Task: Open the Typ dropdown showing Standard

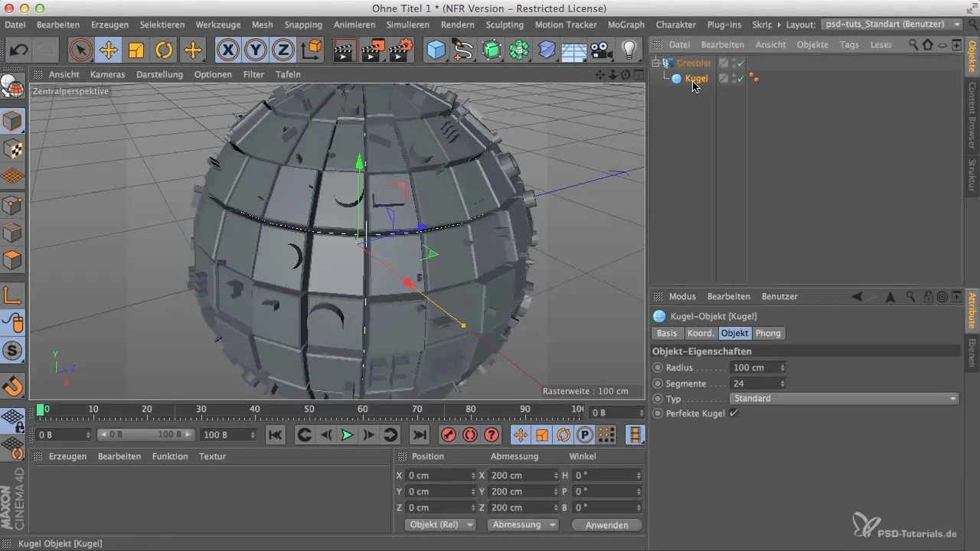Action: pos(844,399)
